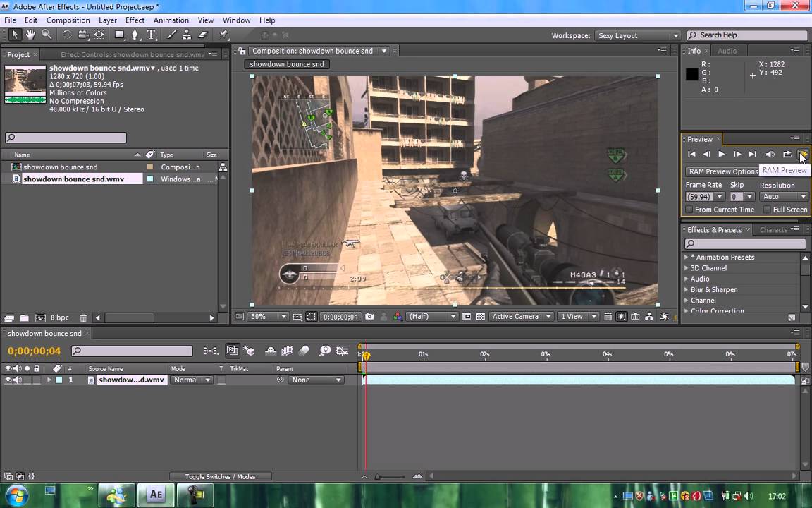This screenshot has height=508, width=812.
Task: Open composition mini-flowchart in timeline
Action: pos(210,351)
